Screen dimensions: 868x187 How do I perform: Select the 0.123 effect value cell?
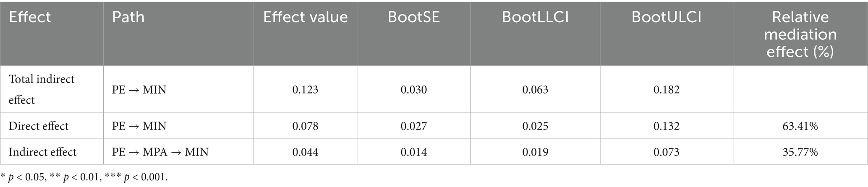click(x=305, y=89)
